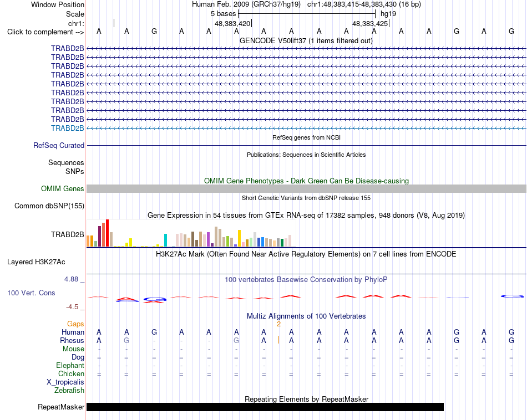Click the orange gap count '2'
Viewport: 527px width, 420px height.
point(278,324)
